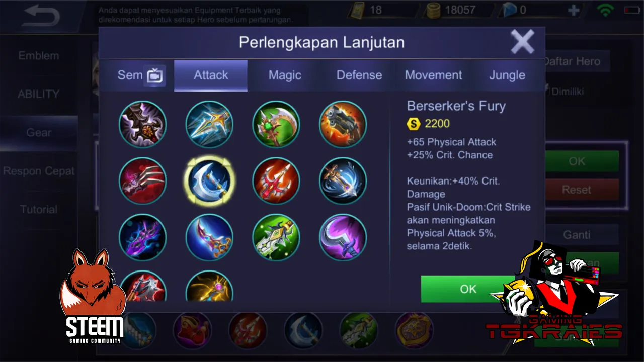Select the blue crossbow wind item icon

343,181
